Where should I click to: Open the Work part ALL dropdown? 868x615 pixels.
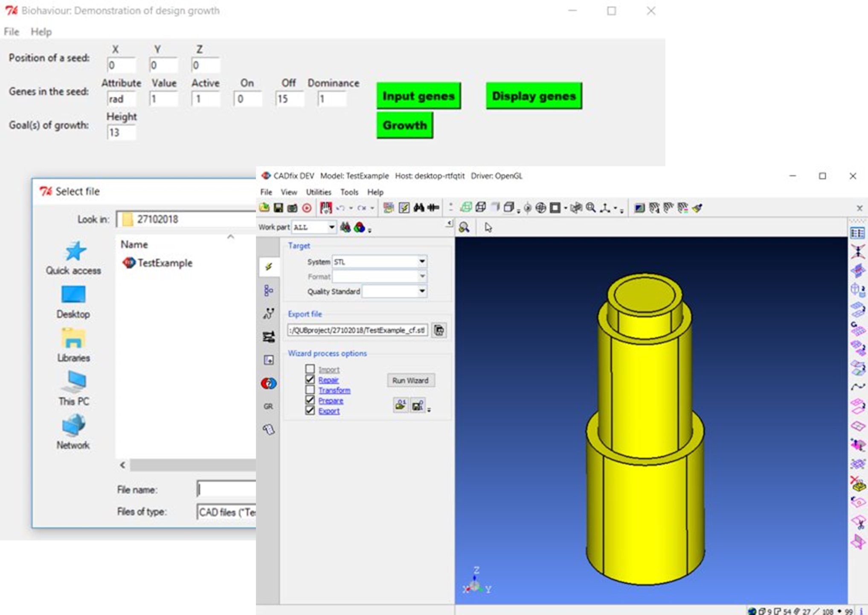[x=331, y=227]
